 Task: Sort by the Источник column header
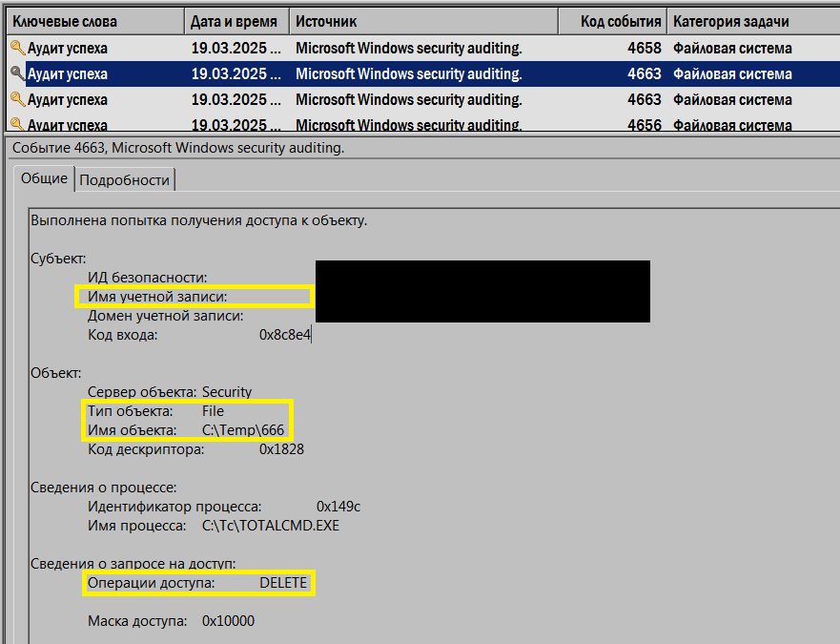pyautogui.click(x=423, y=21)
